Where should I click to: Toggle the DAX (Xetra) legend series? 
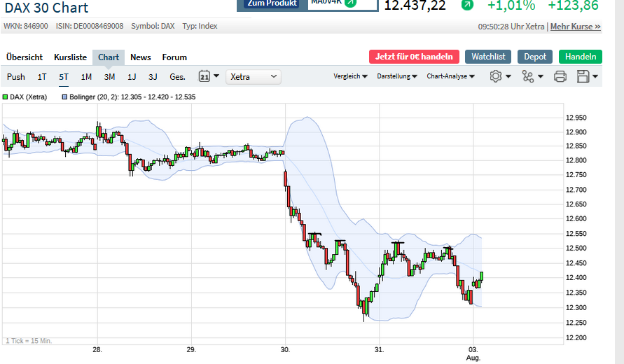[x=25, y=97]
